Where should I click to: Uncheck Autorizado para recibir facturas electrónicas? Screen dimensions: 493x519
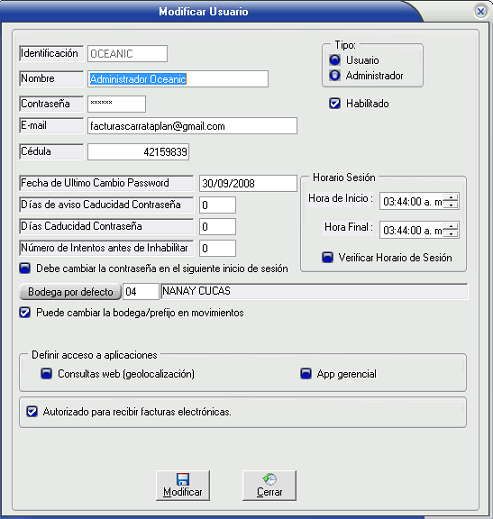pyautogui.click(x=32, y=412)
